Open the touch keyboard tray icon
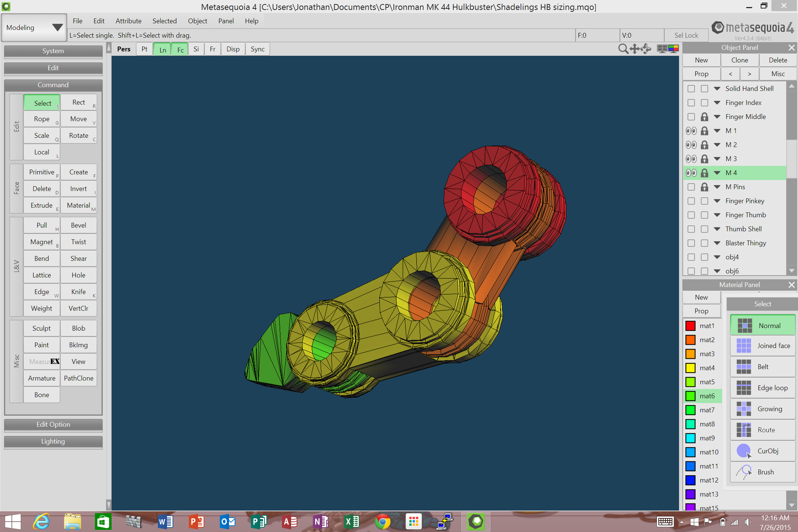798x532 pixels. (665, 522)
